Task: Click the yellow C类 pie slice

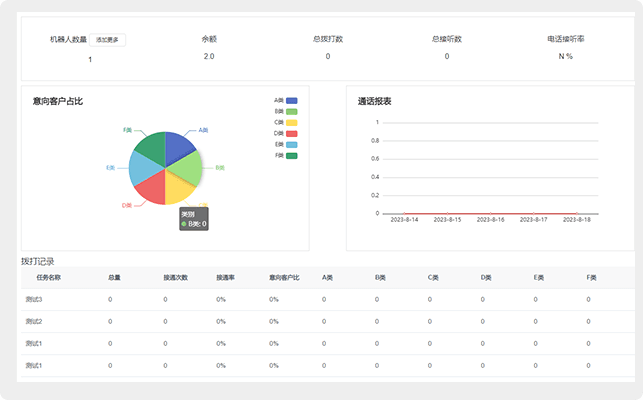Action: (x=179, y=187)
